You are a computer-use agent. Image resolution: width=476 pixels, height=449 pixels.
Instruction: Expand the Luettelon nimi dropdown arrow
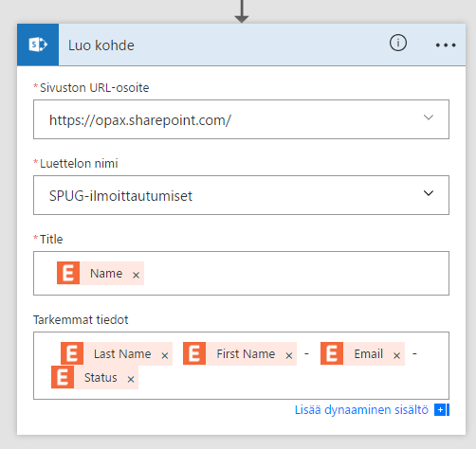(429, 193)
